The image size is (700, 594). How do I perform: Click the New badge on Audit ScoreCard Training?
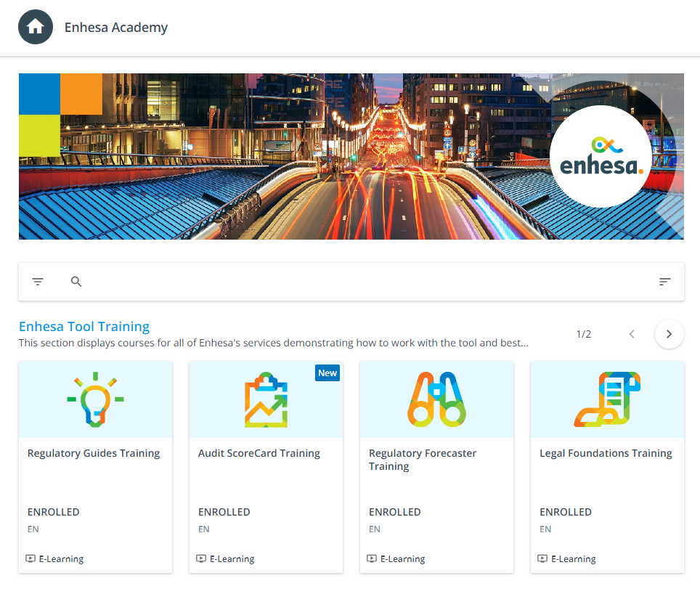point(327,373)
